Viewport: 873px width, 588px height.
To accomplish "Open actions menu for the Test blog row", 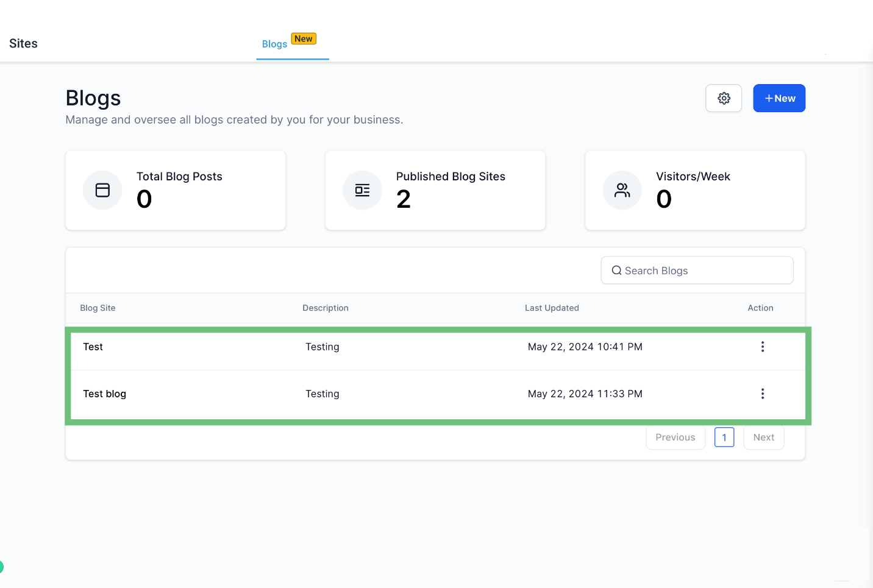I will 762,394.
